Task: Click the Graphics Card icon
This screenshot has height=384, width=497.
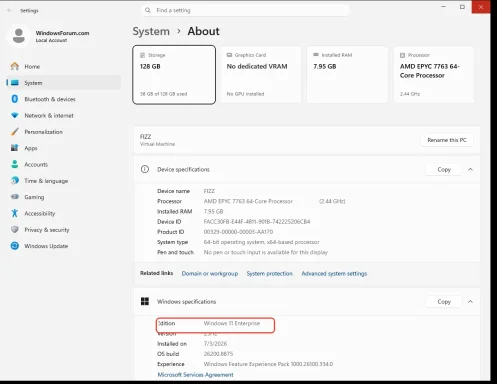Action: 229,55
